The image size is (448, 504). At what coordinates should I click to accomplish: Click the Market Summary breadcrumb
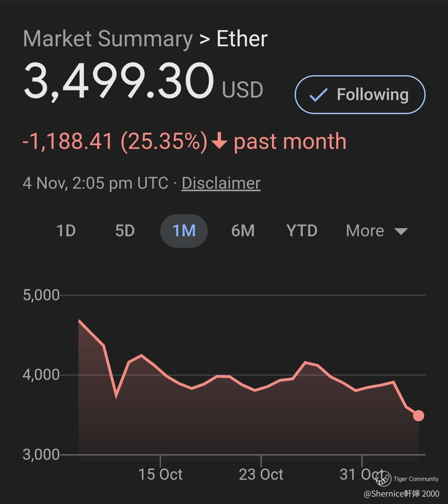[108, 39]
